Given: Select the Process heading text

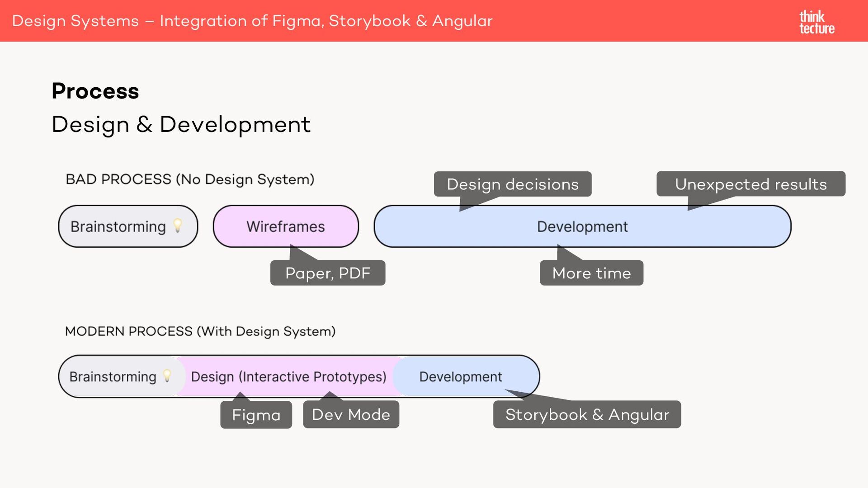Looking at the screenshot, I should [95, 90].
